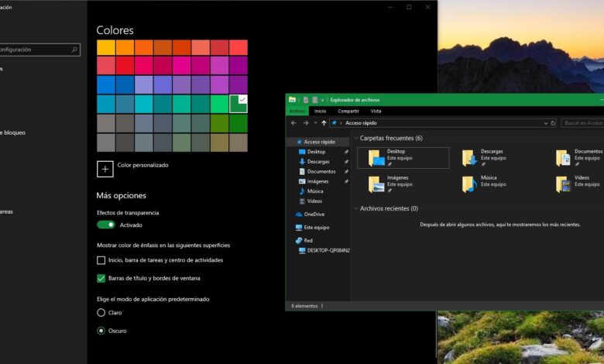The height and width of the screenshot is (364, 604).
Task: Click the plus icon for Color personalizado
Action: (x=105, y=168)
